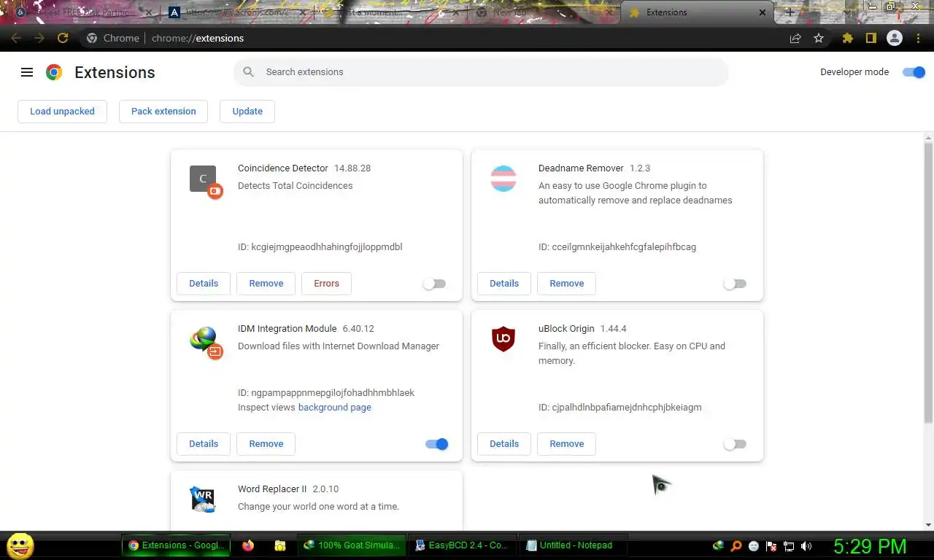
Task: Click the search magnifier icon
Action: pos(249,72)
